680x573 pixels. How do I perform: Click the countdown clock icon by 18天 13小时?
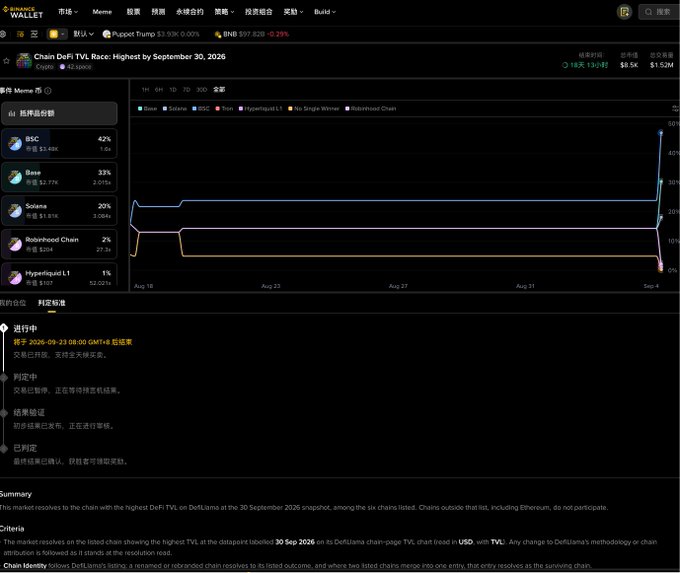coord(565,65)
